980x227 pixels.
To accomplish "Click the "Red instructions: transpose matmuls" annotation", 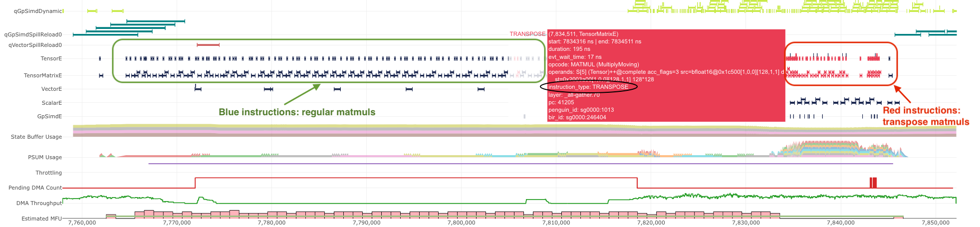I will 926,116.
